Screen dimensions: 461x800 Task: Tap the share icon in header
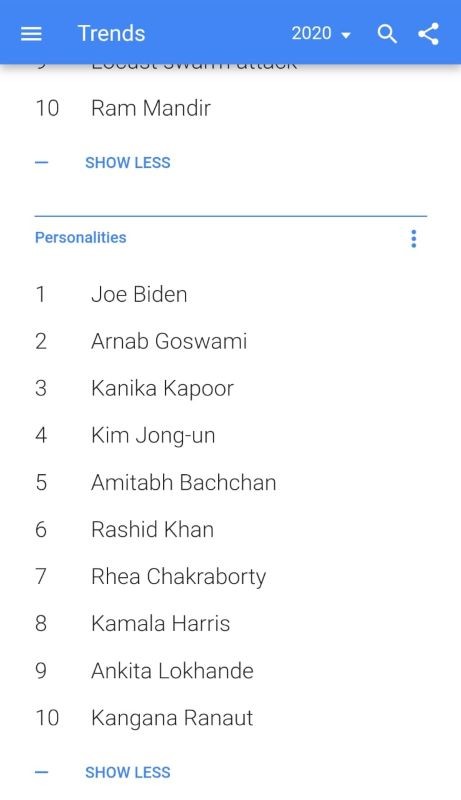pyautogui.click(x=428, y=34)
